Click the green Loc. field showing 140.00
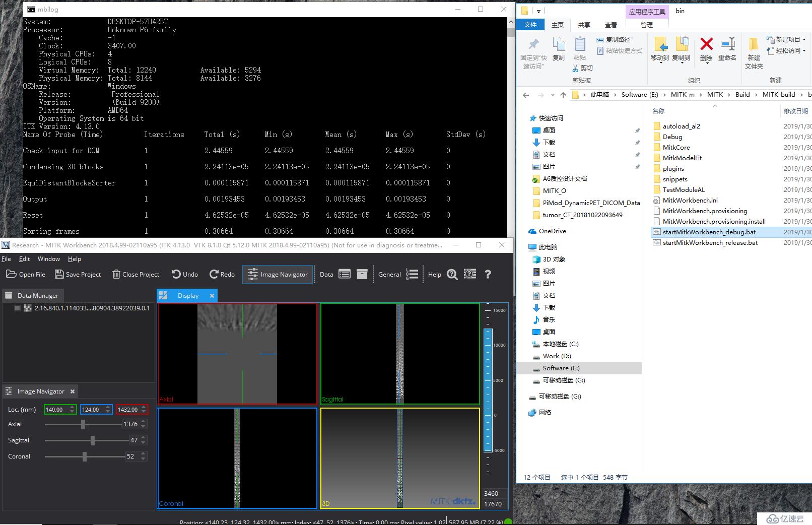812x525 pixels. [x=60, y=410]
